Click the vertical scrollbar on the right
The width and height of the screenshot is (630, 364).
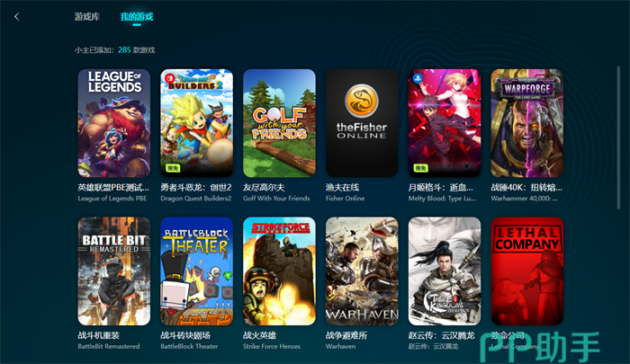pos(618,138)
